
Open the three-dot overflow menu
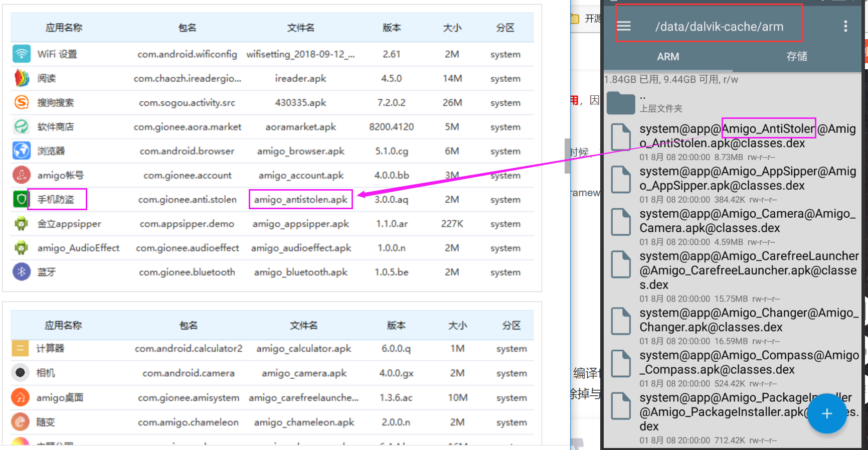tap(845, 26)
